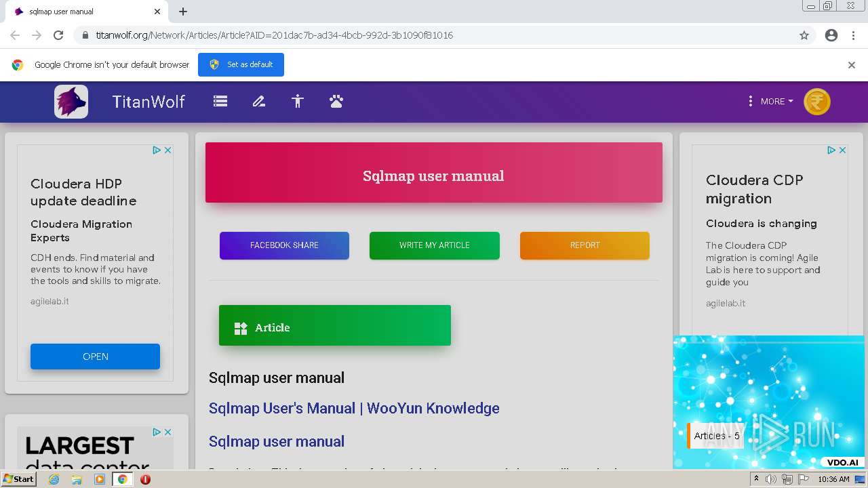Viewport: 868px width, 488px height.
Task: Click the pink Sqlmap user manual title banner
Action: pos(434,172)
